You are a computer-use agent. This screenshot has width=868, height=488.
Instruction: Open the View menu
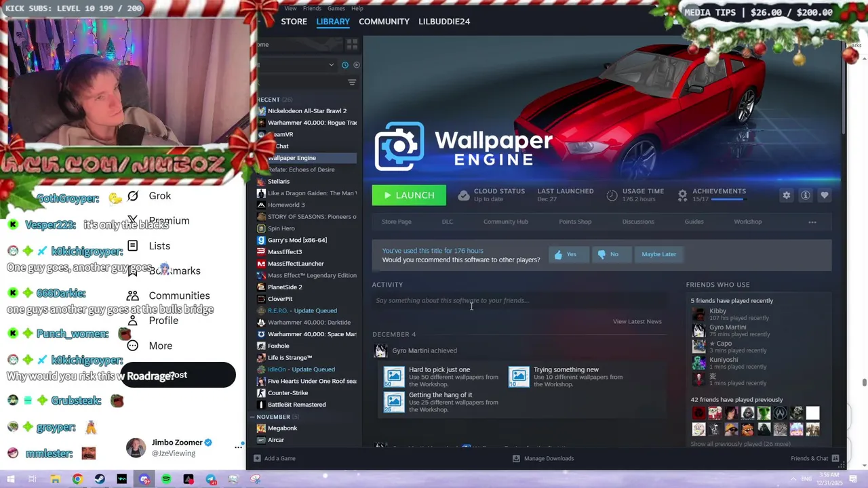coord(290,8)
